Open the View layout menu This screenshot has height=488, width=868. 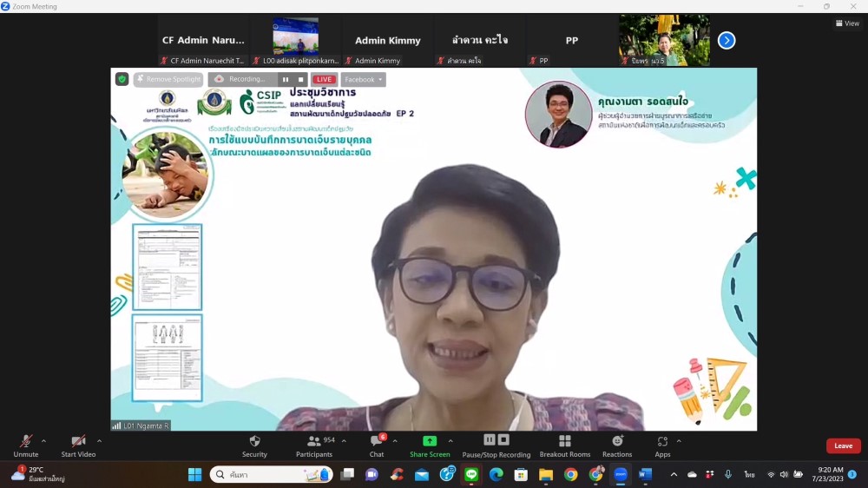[847, 23]
